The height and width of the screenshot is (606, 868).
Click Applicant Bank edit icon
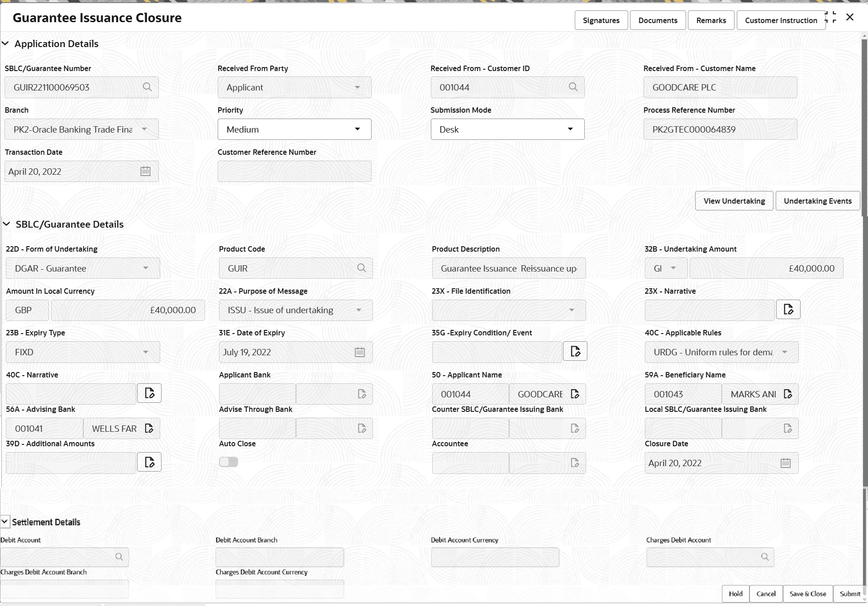click(x=362, y=394)
